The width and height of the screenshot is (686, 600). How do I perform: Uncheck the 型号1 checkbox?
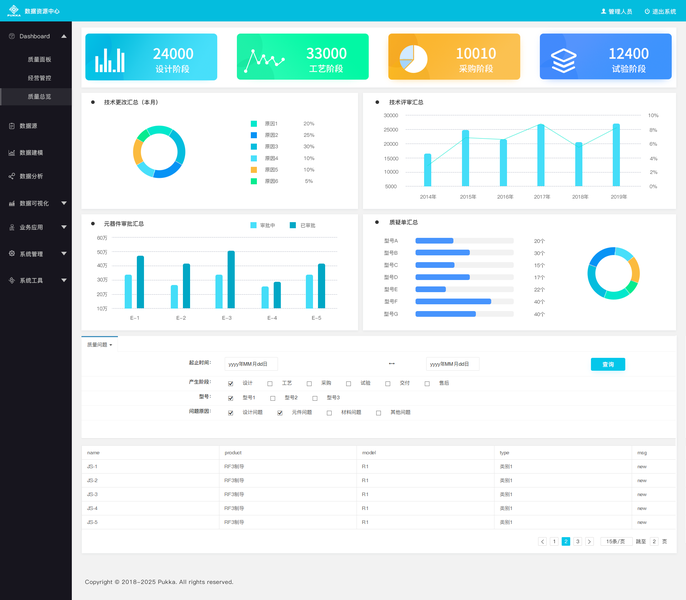[231, 398]
